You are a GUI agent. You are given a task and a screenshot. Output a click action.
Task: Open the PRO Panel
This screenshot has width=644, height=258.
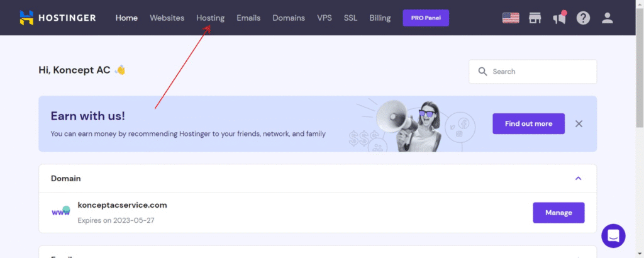[426, 18]
